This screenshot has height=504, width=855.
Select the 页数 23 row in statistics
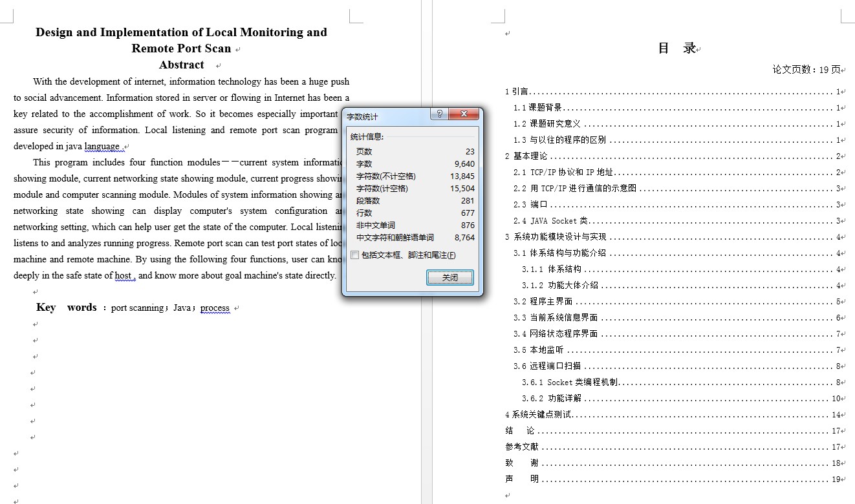coord(415,151)
